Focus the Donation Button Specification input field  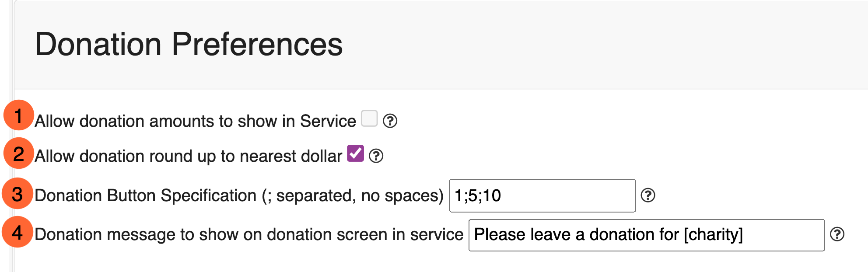pyautogui.click(x=542, y=195)
